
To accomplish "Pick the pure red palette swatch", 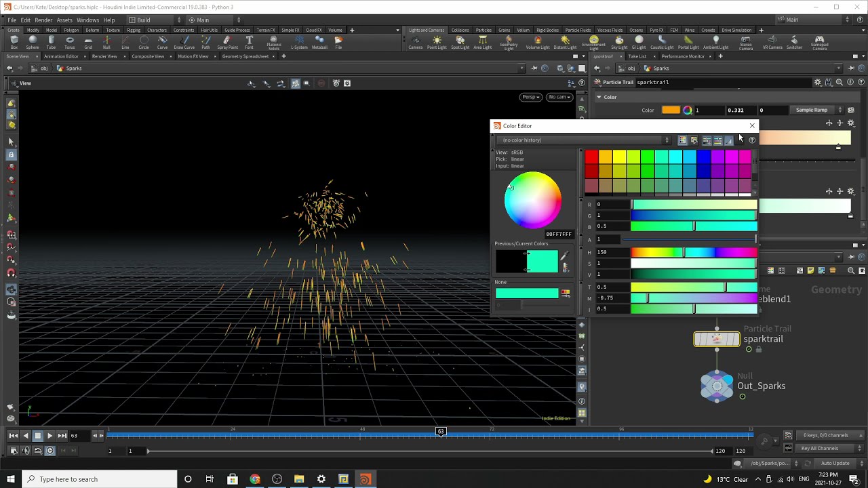I will click(591, 157).
